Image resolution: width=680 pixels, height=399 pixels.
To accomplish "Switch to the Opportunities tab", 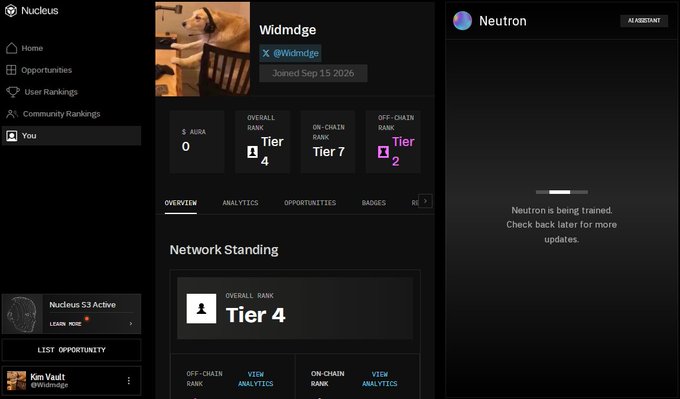I will 310,203.
